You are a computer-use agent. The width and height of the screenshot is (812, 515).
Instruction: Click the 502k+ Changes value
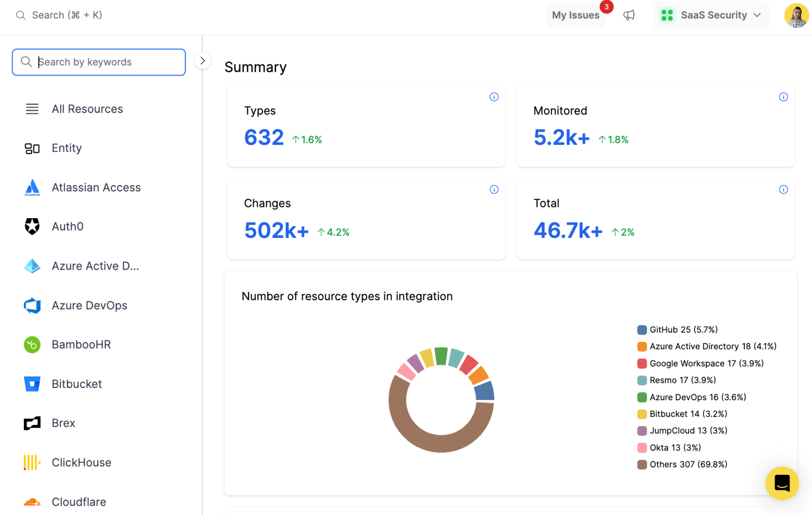pyautogui.click(x=276, y=230)
